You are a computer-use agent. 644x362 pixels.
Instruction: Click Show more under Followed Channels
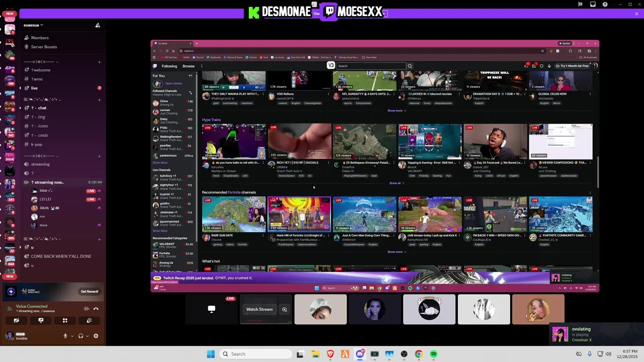(160, 162)
